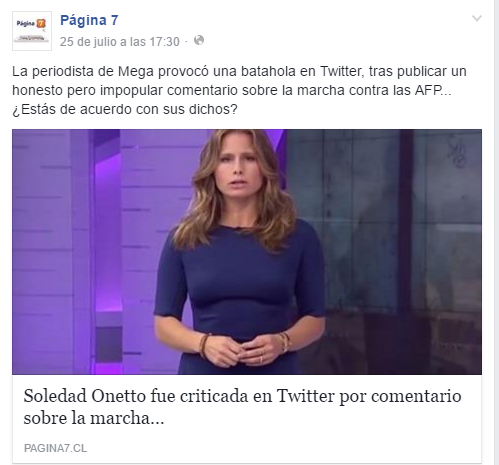Click the second headline line 'sobre la marcha...'

click(94, 418)
